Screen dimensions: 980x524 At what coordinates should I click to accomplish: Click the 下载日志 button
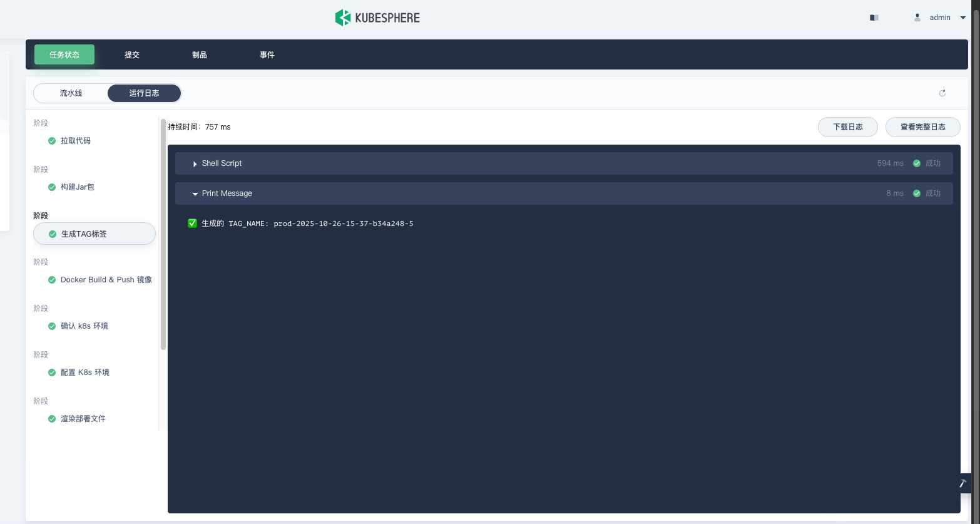pos(847,127)
